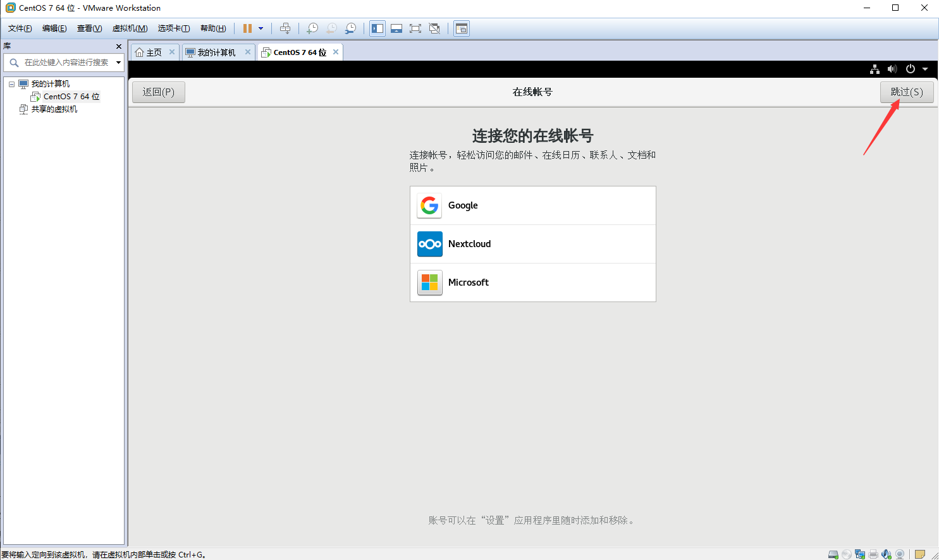This screenshot has height=560, width=939.
Task: Toggle the thumbnail bar view
Action: 396,28
